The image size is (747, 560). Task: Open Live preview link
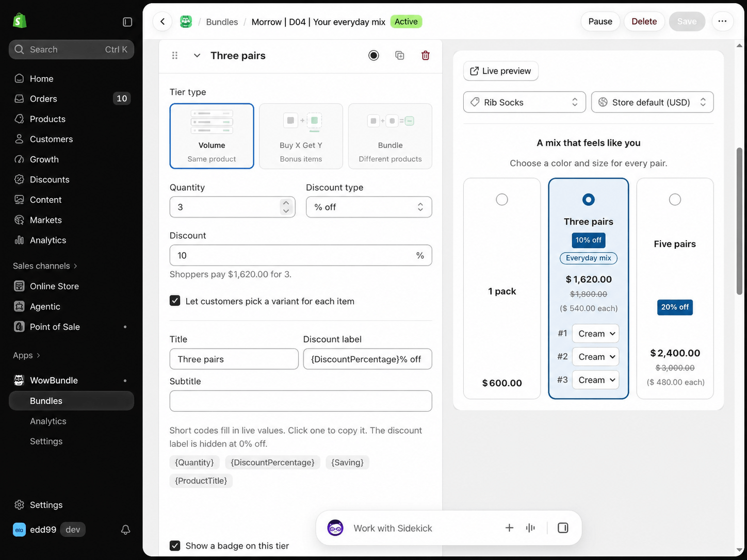click(501, 71)
